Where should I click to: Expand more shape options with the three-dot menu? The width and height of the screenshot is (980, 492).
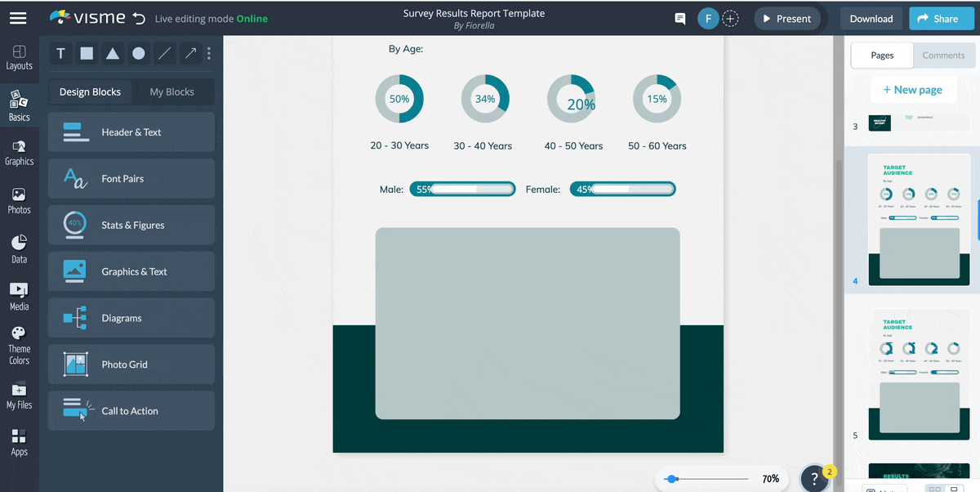coord(209,53)
